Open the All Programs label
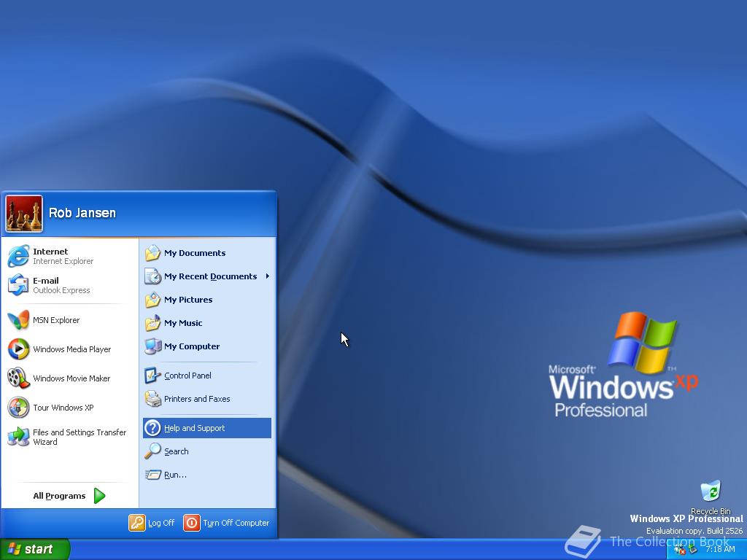The height and width of the screenshot is (560, 747). (59, 496)
